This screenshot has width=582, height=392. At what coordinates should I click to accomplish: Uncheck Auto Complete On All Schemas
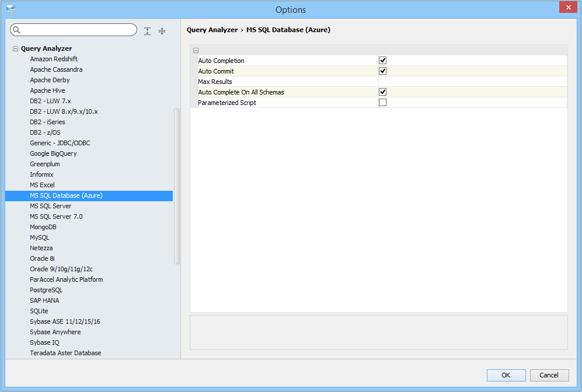click(382, 92)
